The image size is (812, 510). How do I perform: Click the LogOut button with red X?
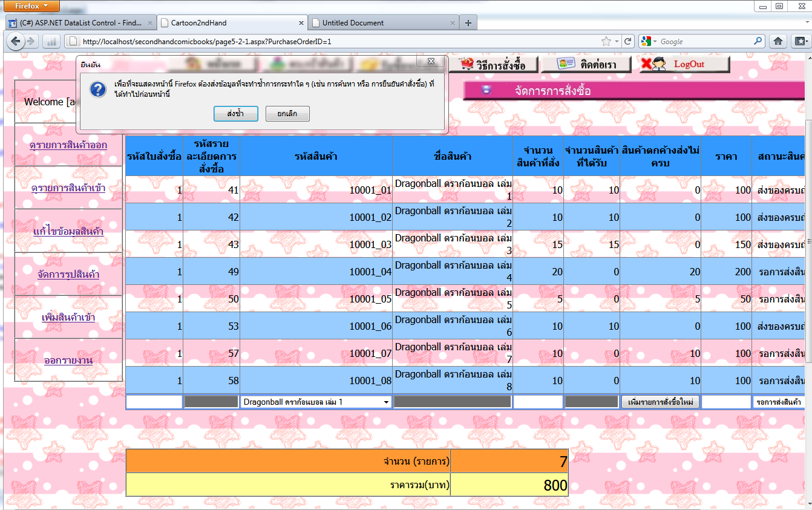684,64
